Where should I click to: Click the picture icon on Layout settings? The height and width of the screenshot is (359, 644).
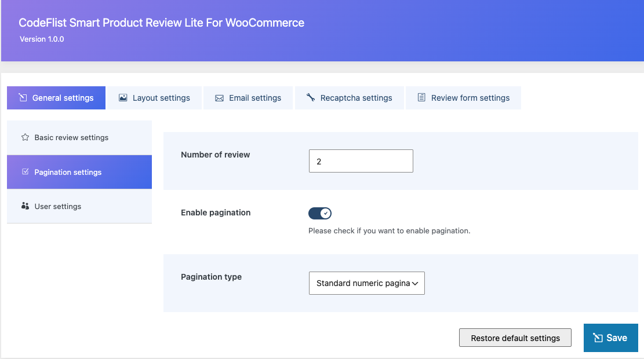123,98
